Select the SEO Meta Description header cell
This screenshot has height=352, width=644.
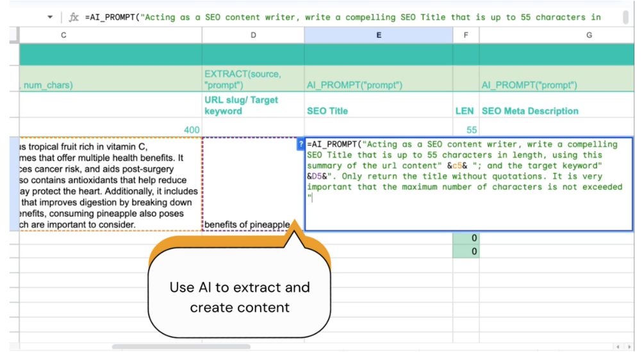pos(556,105)
